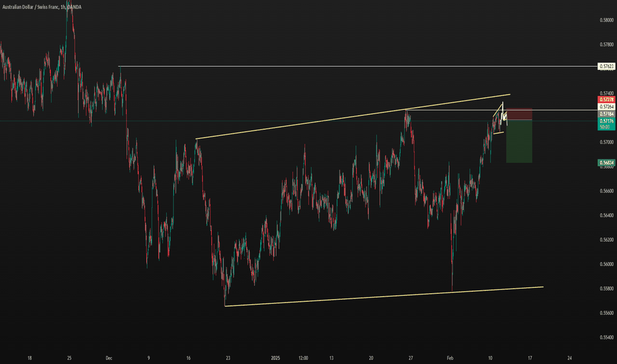Click the red 0.57278 stop price label

[x=606, y=99]
